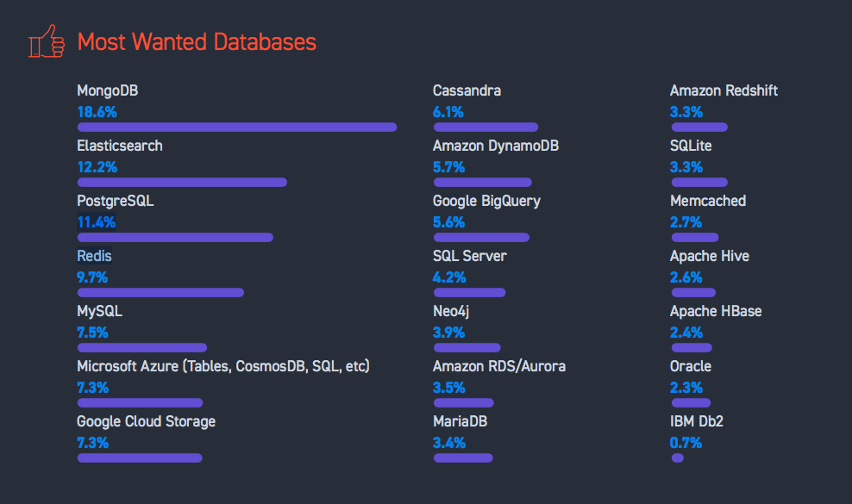Click the Cassandra label
Screen dimensions: 852x504
pos(467,90)
